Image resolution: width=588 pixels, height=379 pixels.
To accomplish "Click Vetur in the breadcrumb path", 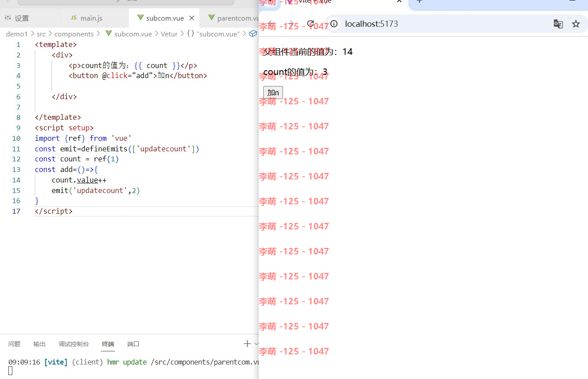I will tap(169, 34).
